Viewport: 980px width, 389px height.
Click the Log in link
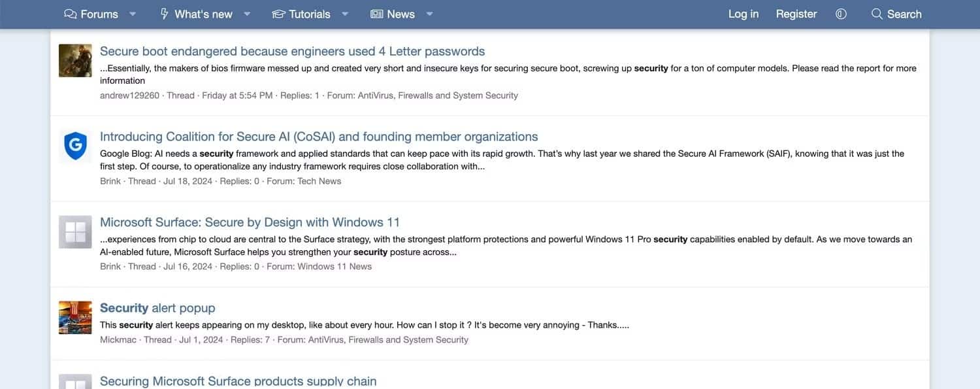(x=743, y=14)
